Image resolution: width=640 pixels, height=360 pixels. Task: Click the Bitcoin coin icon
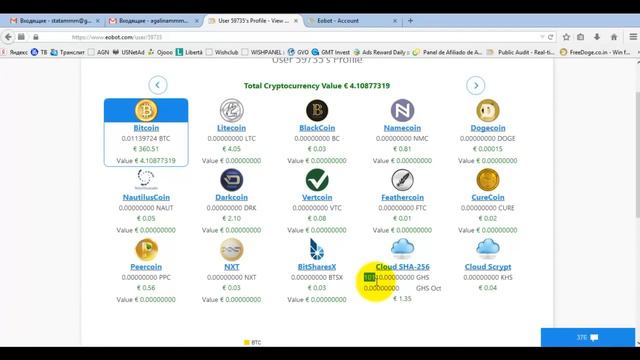(146, 110)
